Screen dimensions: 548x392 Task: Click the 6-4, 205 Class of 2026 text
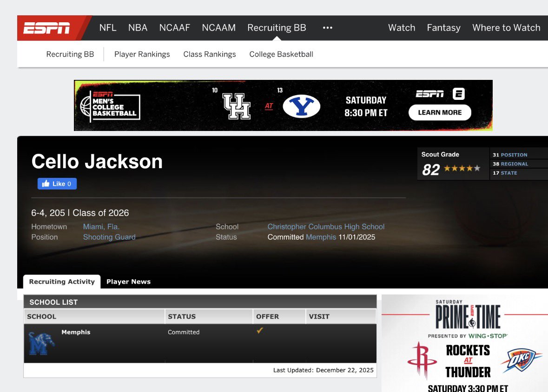tap(80, 213)
